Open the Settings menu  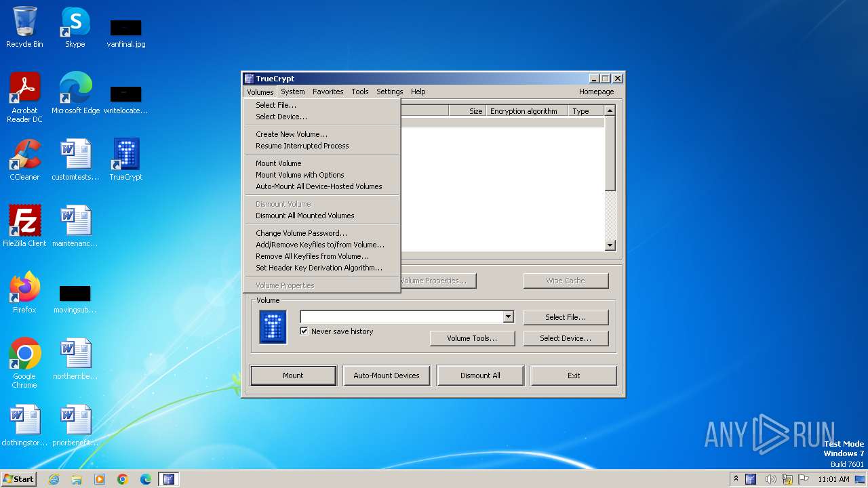390,91
